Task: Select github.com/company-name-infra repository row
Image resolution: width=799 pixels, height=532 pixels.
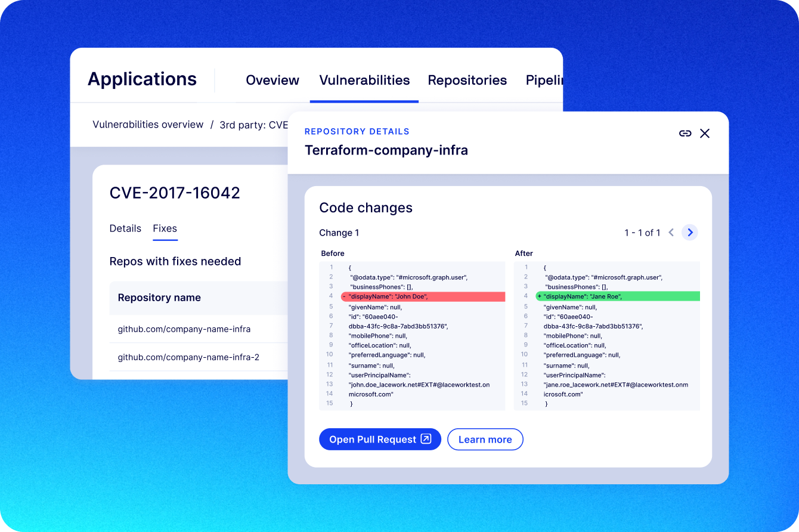Action: [184, 329]
